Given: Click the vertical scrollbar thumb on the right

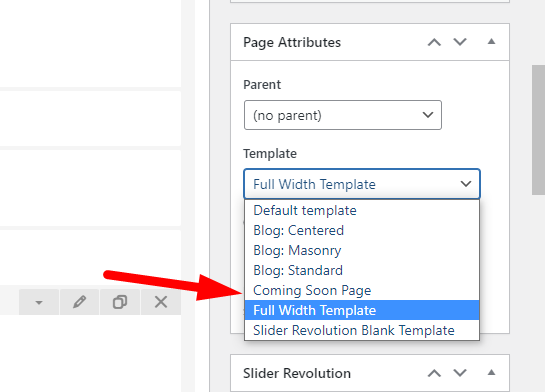Looking at the screenshot, I should (538, 130).
